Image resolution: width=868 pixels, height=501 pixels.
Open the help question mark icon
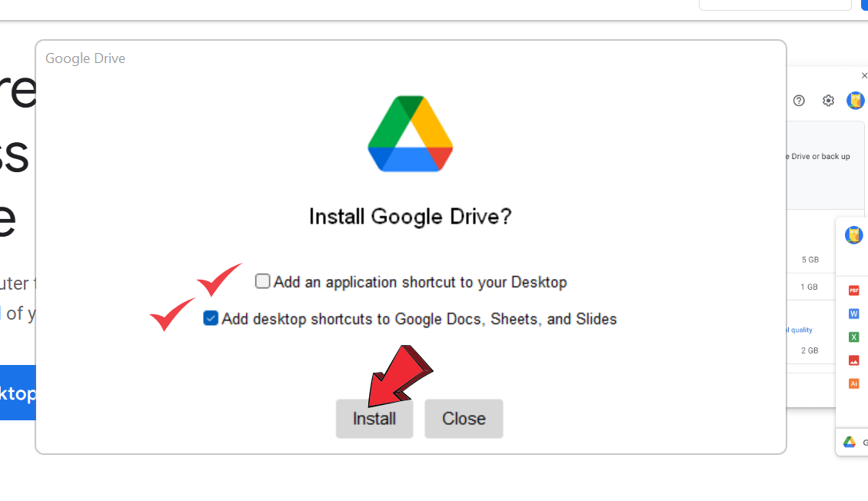pyautogui.click(x=799, y=101)
